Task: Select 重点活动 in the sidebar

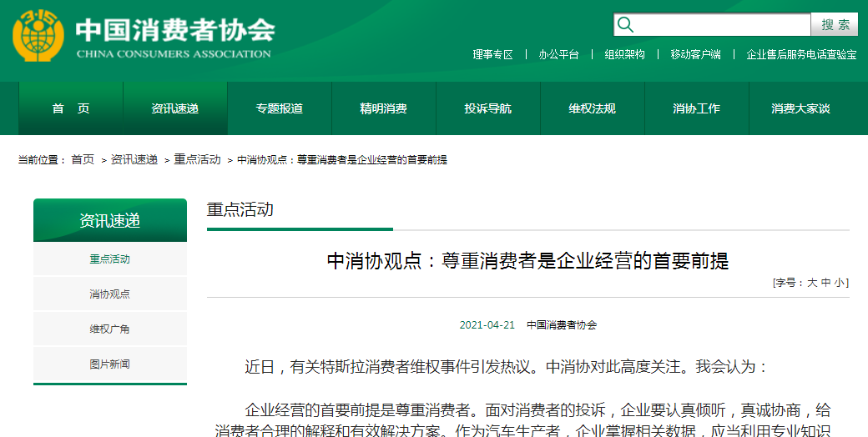Action: pyautogui.click(x=110, y=259)
